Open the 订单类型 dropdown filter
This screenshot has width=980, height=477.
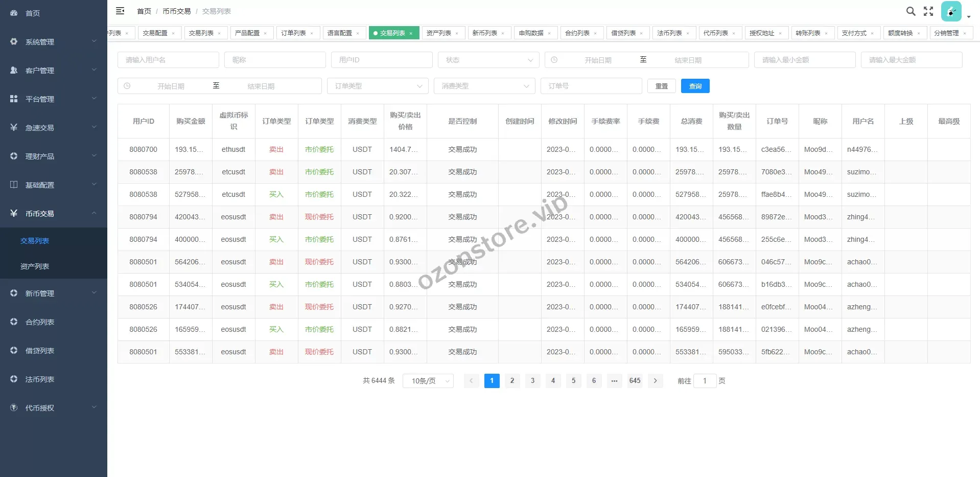pyautogui.click(x=377, y=86)
